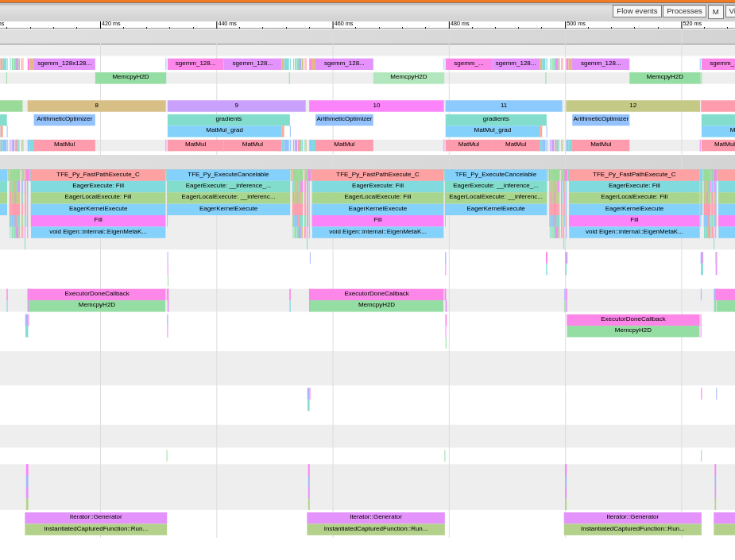Select MatMul_grad slice under step 9

point(225,131)
